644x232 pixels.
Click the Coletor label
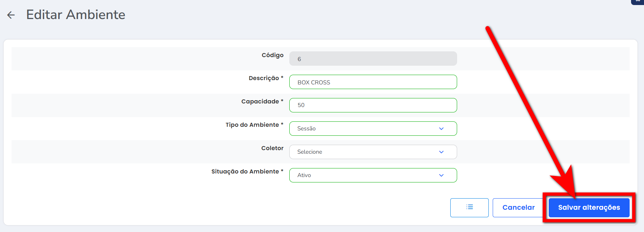tap(272, 148)
